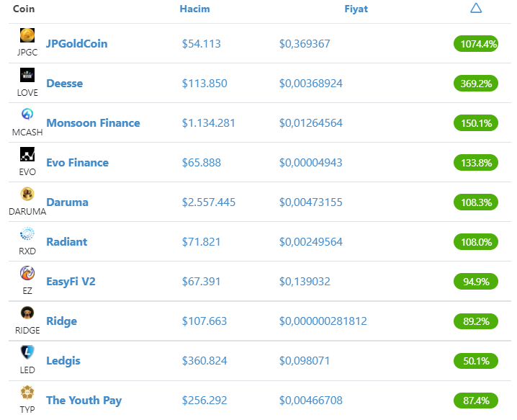
Task: Click the DARUMA ticker symbol
Action: pos(27,211)
